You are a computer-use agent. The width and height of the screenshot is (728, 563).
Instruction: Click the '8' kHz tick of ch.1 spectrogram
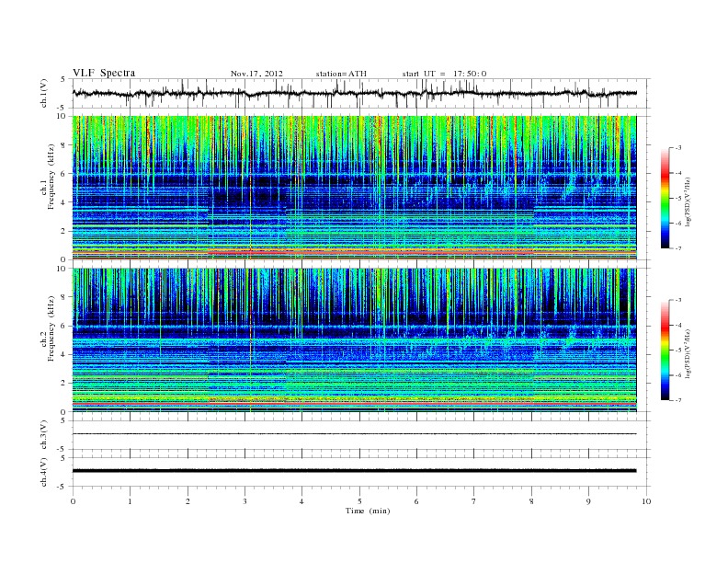[x=63, y=145]
